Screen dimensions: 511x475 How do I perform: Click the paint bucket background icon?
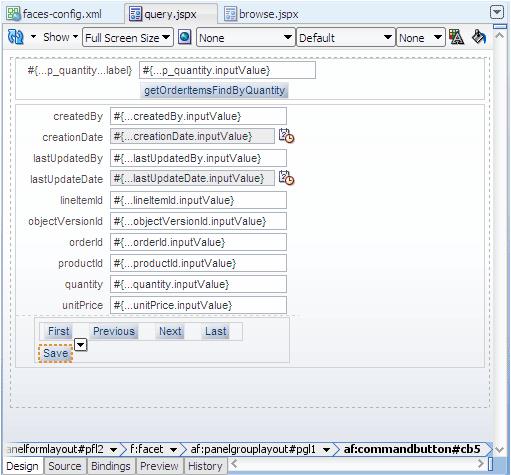click(x=479, y=37)
